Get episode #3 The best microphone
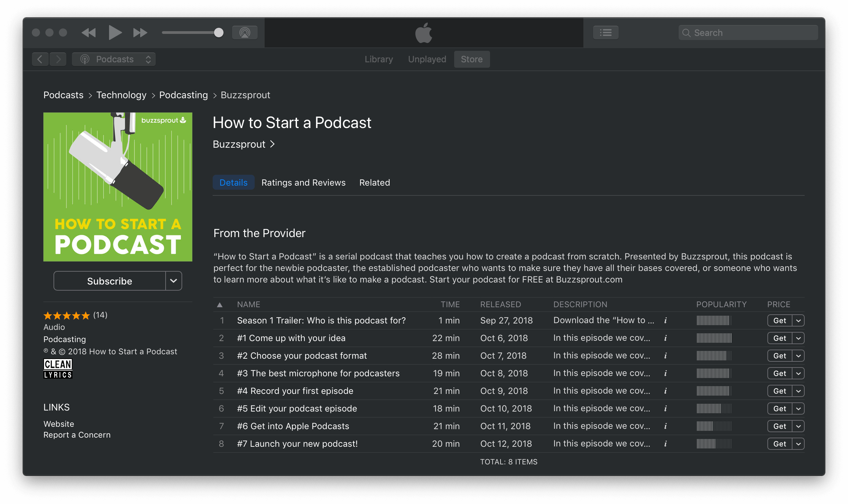This screenshot has height=504, width=848. click(780, 374)
